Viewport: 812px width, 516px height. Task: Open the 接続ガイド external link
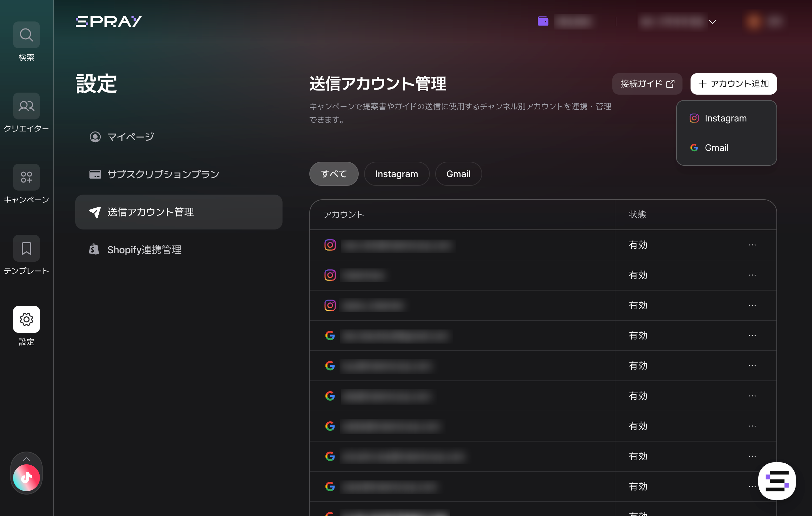647,84
